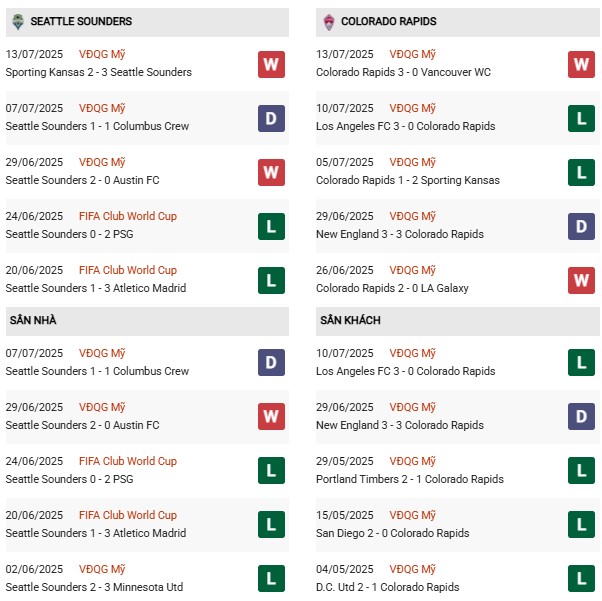Open Sporting Kansas 2 - 3 Seattle Sounders match
Image resolution: width=602 pixels, height=601 pixels.
98,72
